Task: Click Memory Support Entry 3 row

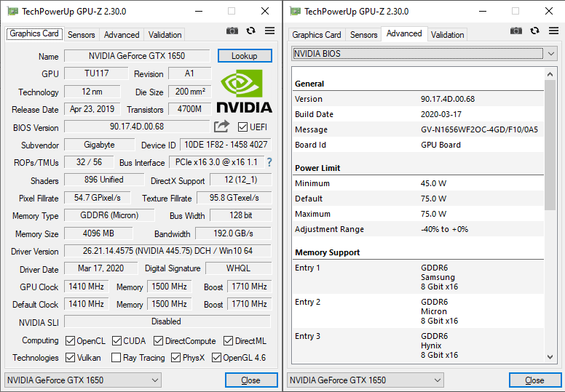Action: [x=418, y=345]
